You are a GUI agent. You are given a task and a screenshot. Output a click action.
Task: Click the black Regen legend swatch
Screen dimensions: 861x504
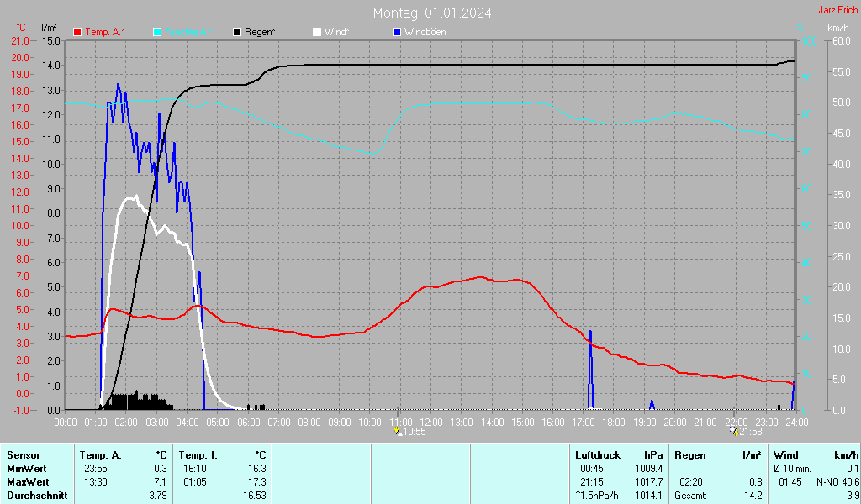[237, 32]
